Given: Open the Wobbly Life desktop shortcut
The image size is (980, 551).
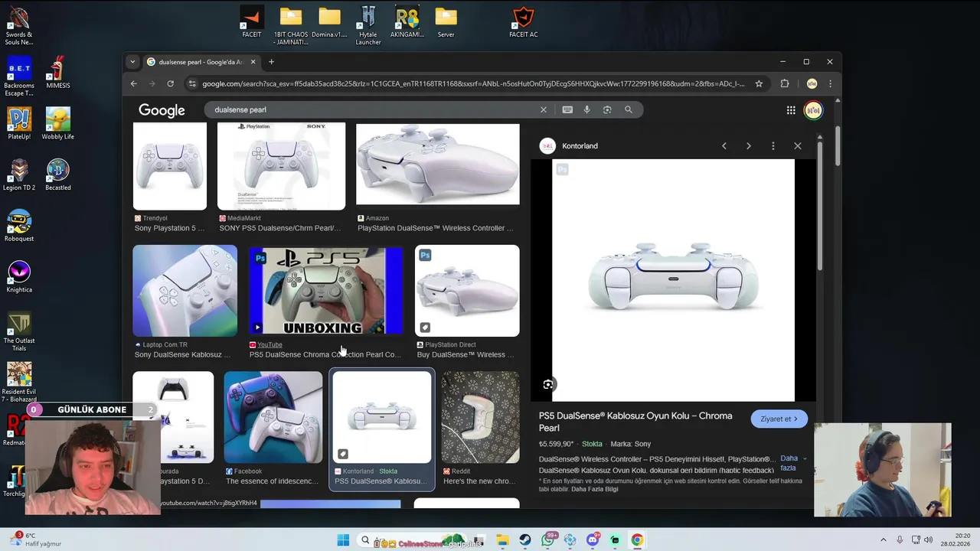Looking at the screenshot, I should [57, 124].
